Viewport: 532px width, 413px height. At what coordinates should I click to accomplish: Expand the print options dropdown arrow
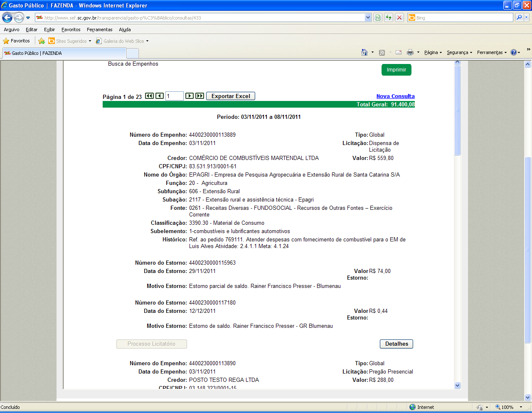tap(418, 52)
